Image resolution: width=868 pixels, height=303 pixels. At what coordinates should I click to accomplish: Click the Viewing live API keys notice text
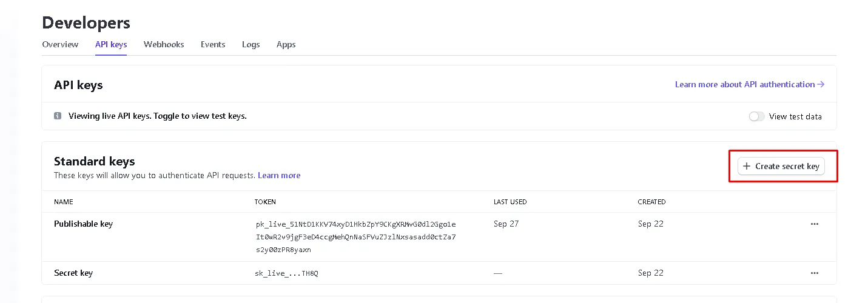[x=158, y=116]
